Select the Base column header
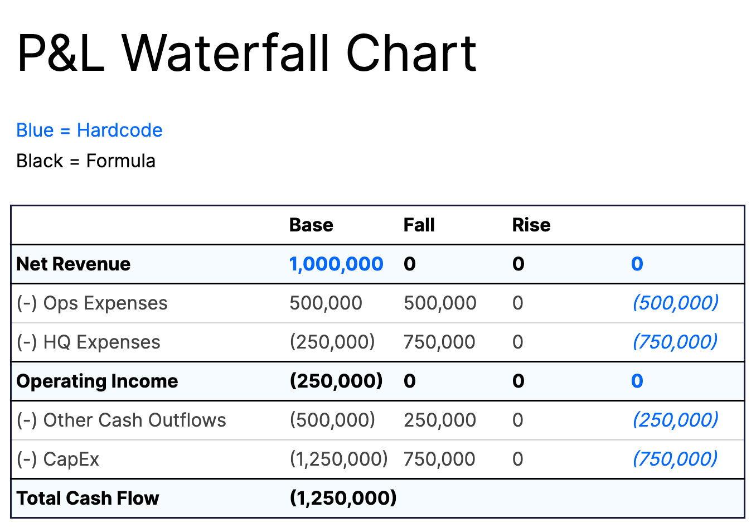The height and width of the screenshot is (532, 756). [x=311, y=225]
